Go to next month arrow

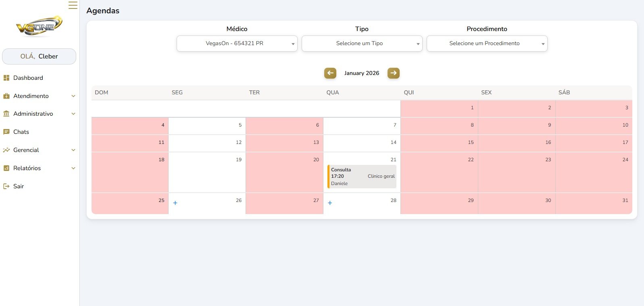click(393, 73)
